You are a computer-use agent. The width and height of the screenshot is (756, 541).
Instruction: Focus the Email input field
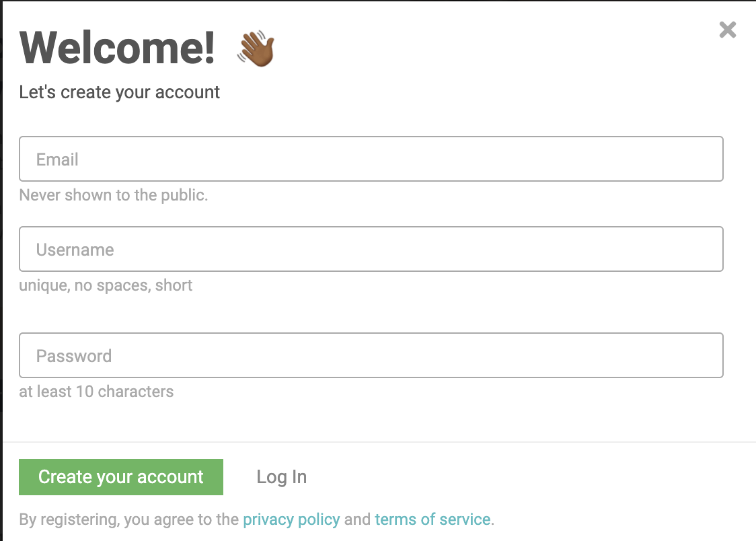point(371,159)
